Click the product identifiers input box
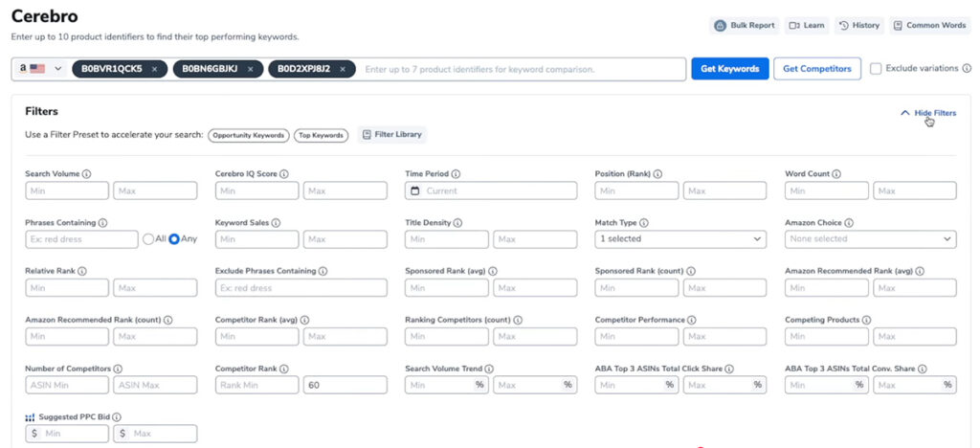This screenshot has height=448, width=980. (522, 69)
